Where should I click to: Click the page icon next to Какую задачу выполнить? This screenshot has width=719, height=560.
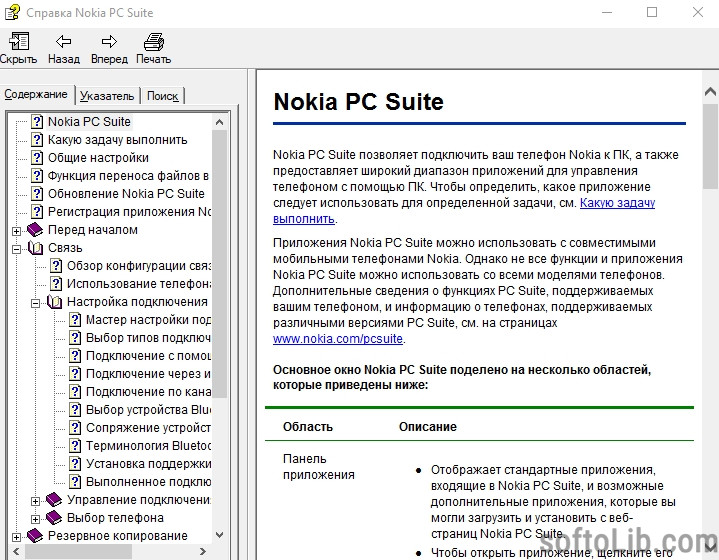[37, 139]
